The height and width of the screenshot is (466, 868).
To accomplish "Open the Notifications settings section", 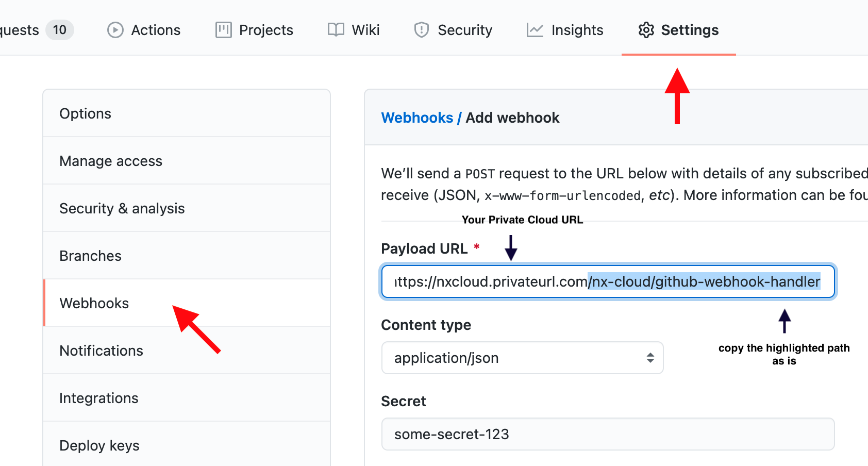I will 102,351.
